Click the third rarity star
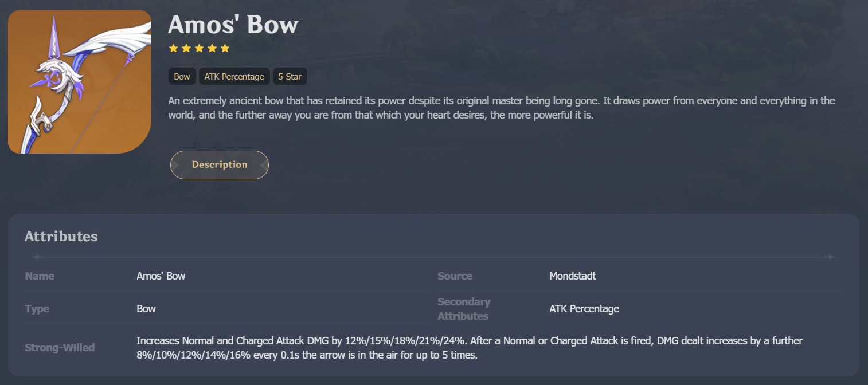This screenshot has width=868, height=385. 199,48
